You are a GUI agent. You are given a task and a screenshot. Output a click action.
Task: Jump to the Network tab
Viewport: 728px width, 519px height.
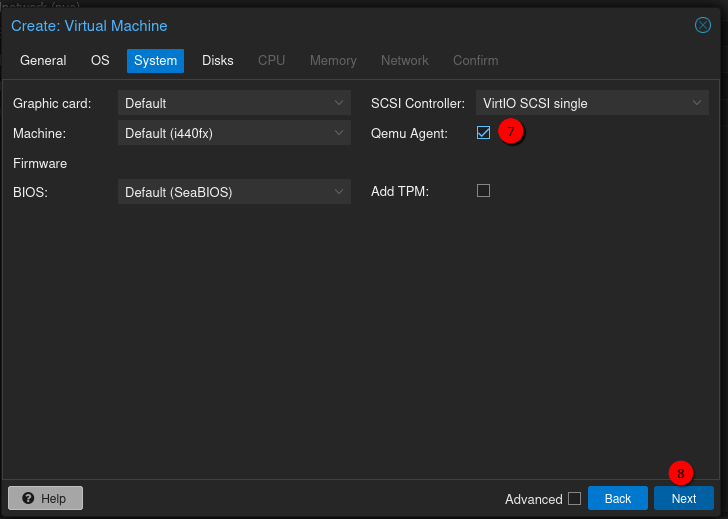click(404, 61)
